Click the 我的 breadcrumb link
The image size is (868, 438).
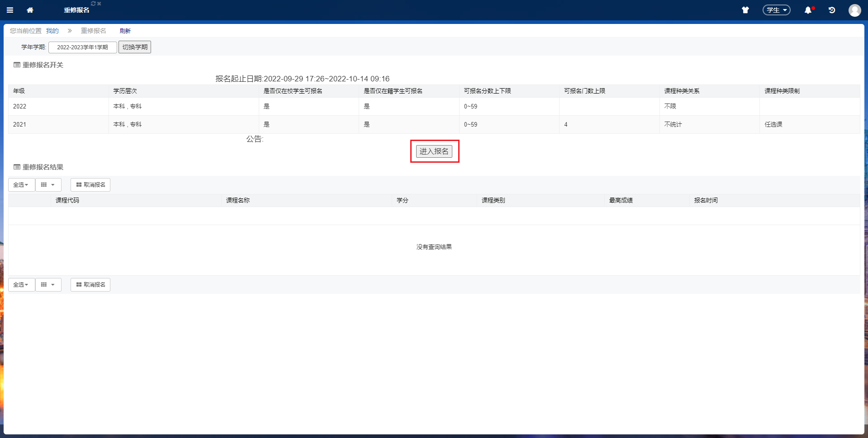(x=52, y=31)
